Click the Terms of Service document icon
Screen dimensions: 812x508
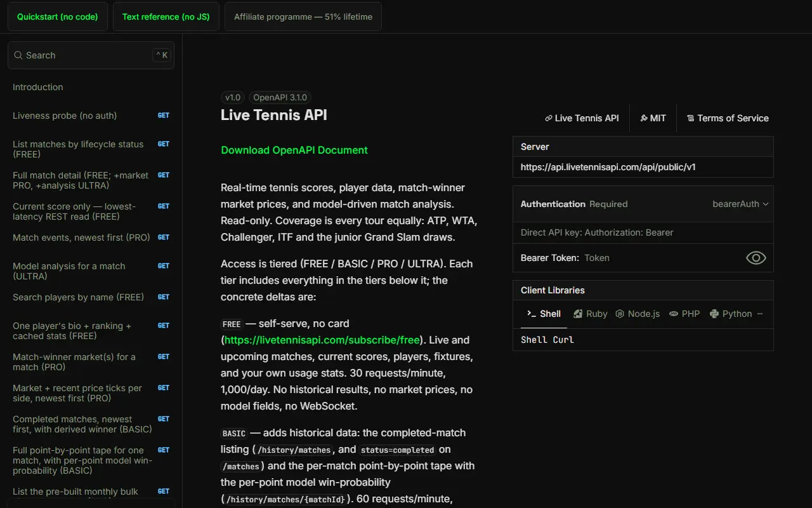(x=690, y=118)
